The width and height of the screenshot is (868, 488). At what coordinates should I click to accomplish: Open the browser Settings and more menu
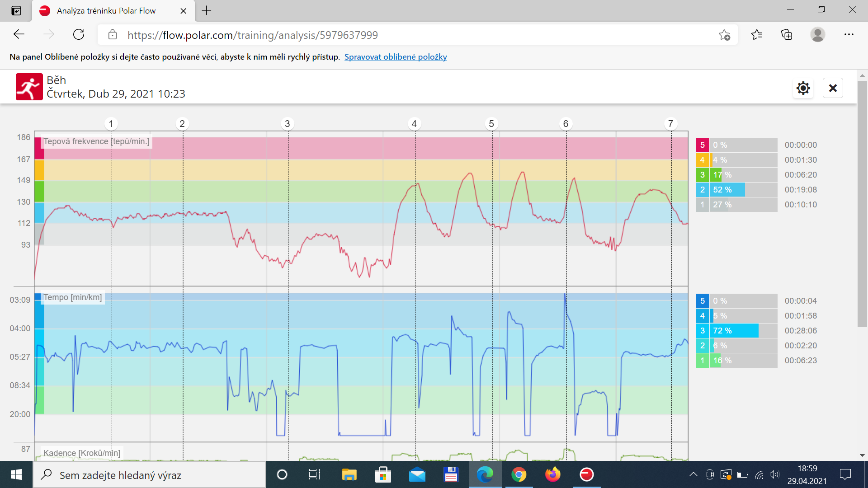click(849, 35)
